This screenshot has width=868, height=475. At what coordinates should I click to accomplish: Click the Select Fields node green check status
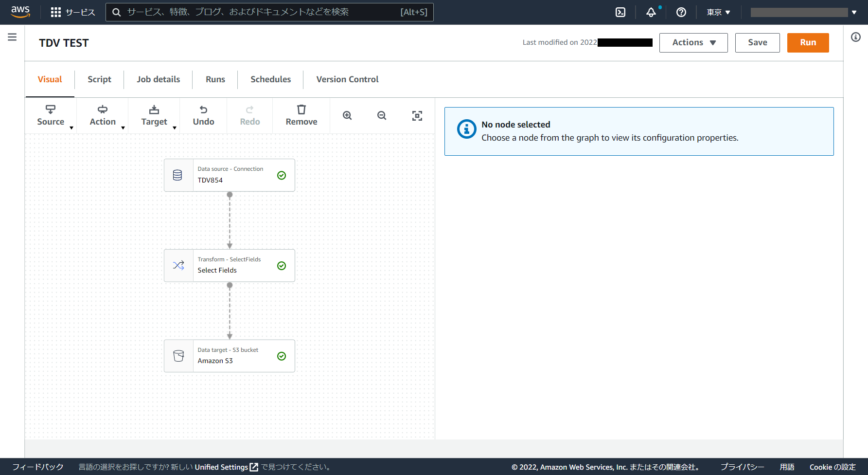(x=282, y=266)
